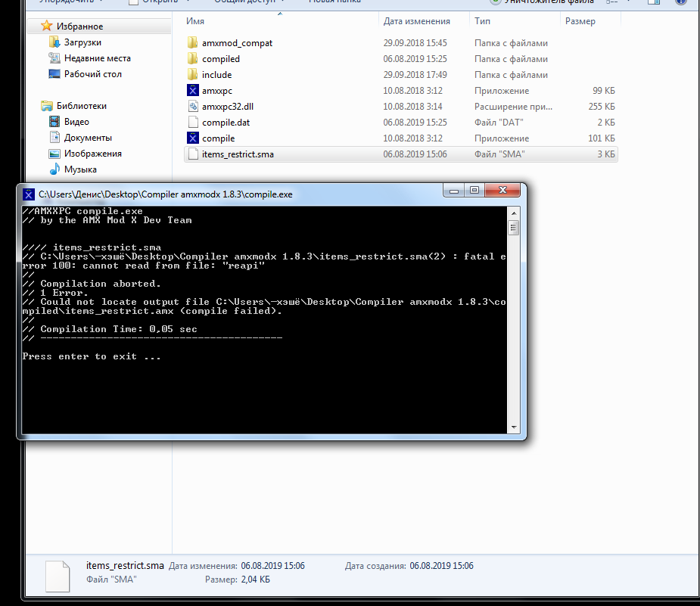Click the large file thumbnail in details pane

click(x=58, y=576)
